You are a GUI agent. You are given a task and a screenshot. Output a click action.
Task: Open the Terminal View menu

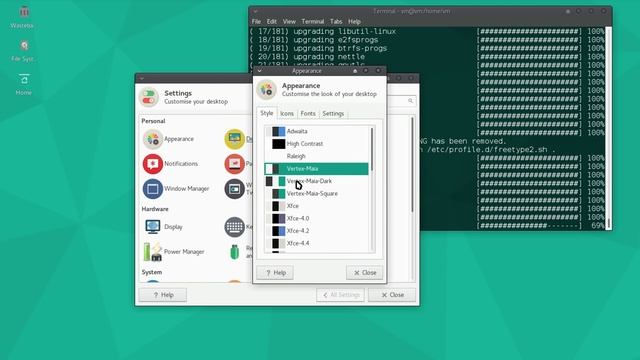tap(289, 22)
